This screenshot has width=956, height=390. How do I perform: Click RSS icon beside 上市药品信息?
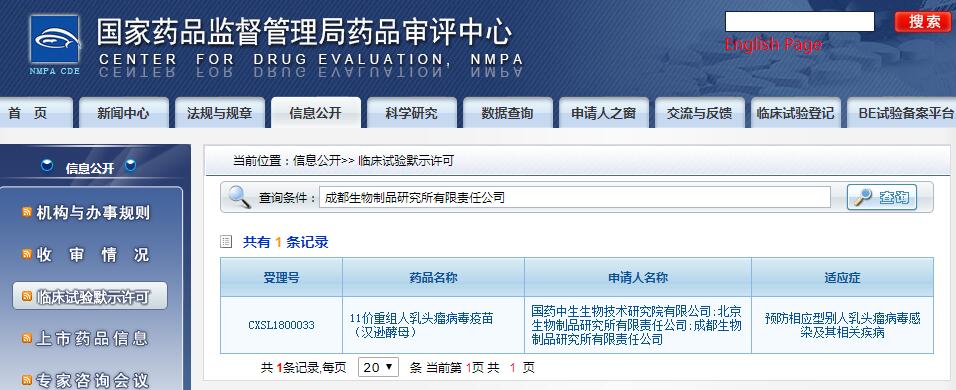pyautogui.click(x=27, y=338)
